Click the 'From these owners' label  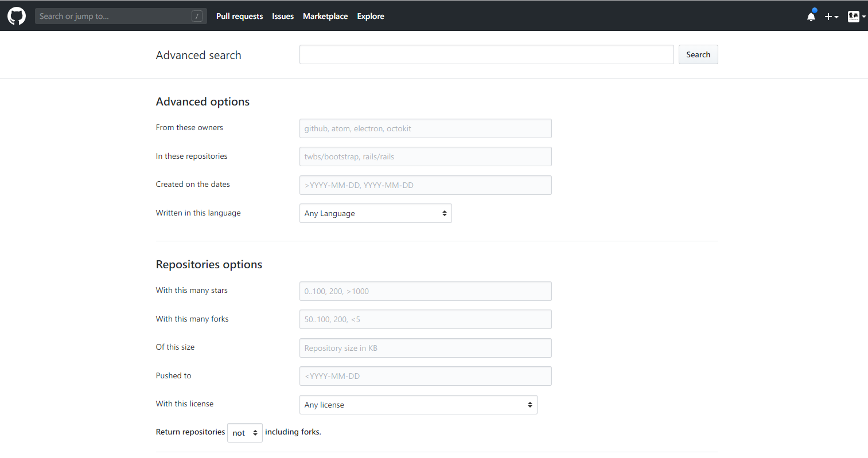(x=189, y=127)
